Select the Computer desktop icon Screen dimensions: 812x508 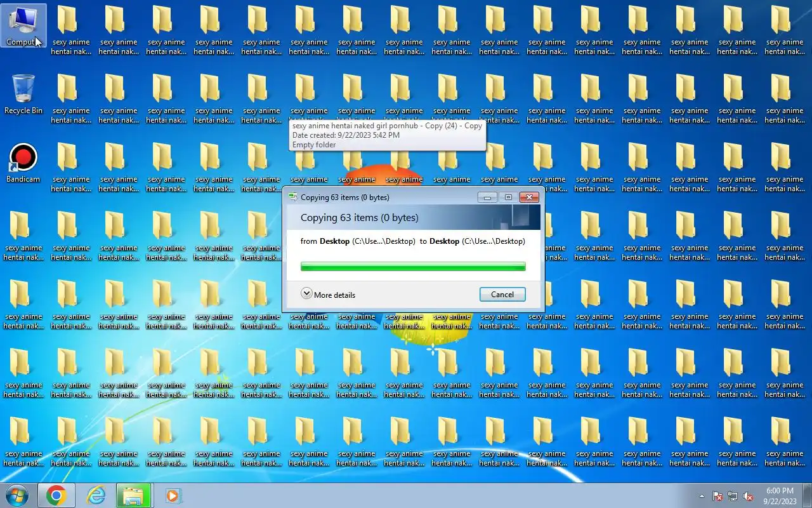[x=23, y=27]
